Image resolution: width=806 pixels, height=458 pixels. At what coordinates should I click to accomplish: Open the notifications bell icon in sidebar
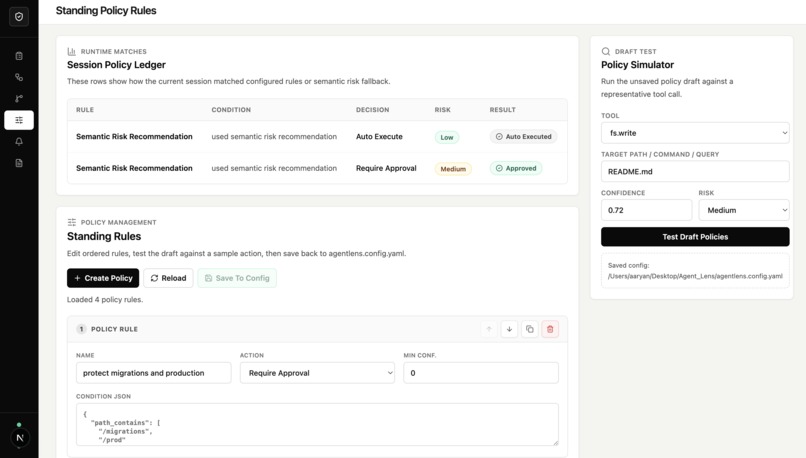19,141
